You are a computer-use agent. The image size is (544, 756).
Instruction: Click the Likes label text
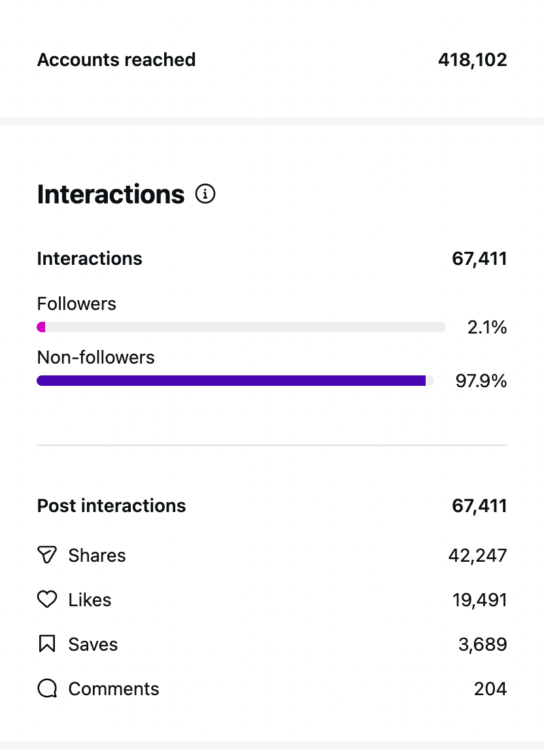point(90,600)
